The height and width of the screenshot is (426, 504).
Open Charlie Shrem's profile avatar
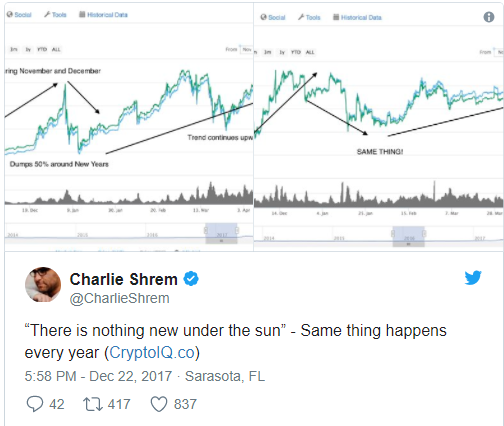coord(43,284)
